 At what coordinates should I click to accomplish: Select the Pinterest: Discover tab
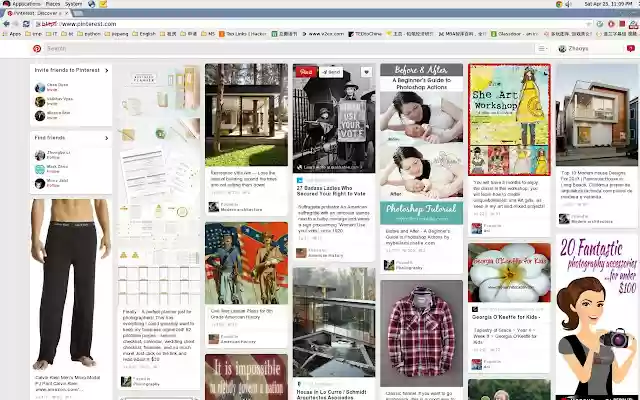click(37, 13)
